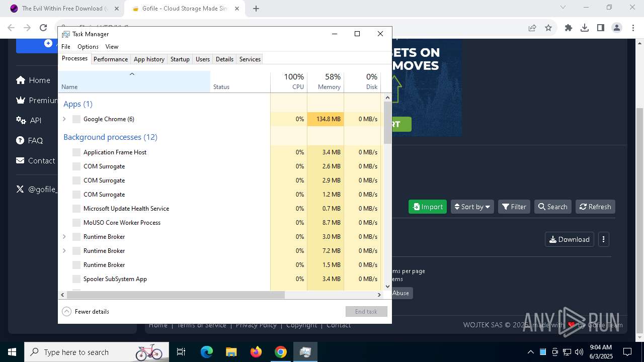Sort processes by the Memory column
This screenshot has width=644, height=362.
tap(326, 81)
